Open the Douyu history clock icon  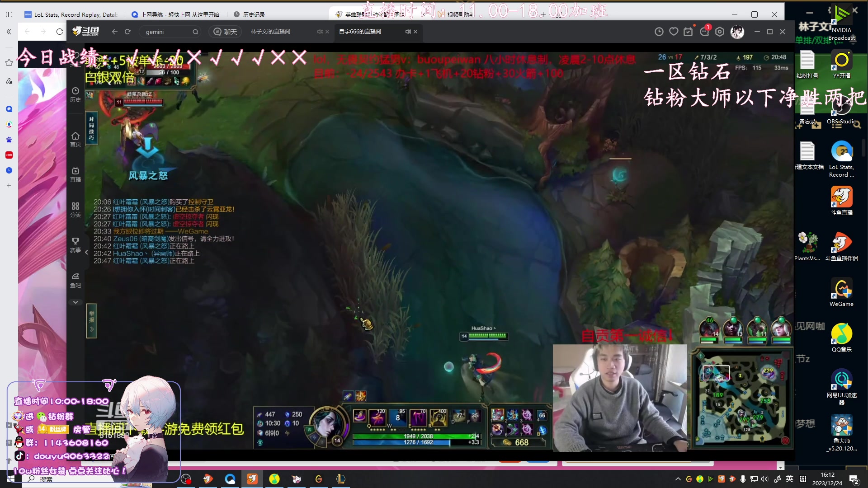pyautogui.click(x=659, y=32)
